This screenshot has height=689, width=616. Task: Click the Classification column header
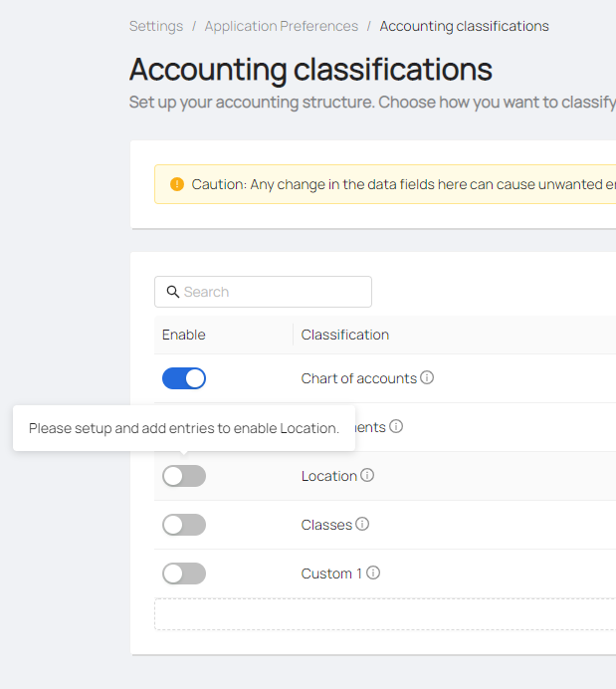(345, 335)
